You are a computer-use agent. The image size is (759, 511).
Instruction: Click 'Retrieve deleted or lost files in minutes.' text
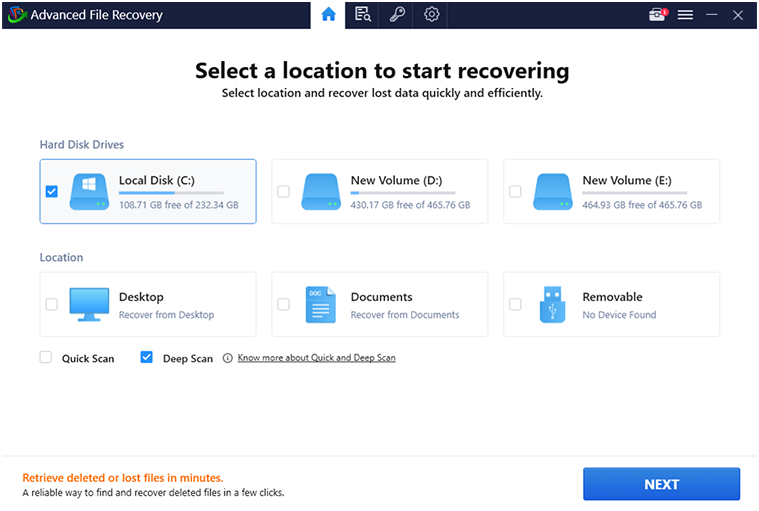pyautogui.click(x=123, y=478)
